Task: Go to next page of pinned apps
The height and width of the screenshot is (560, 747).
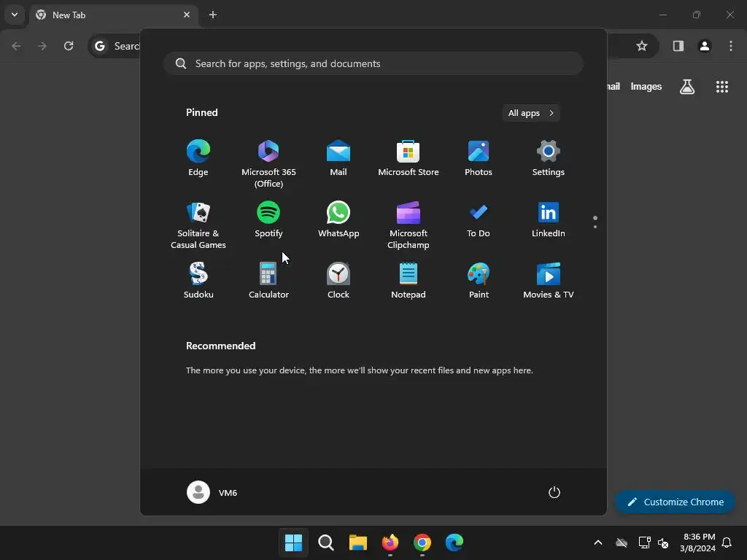Action: 595,227
